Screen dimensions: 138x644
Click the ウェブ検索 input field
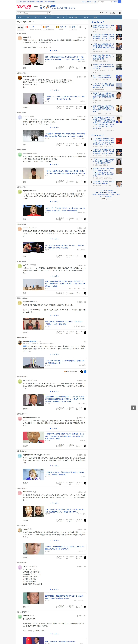(x=104, y=2)
